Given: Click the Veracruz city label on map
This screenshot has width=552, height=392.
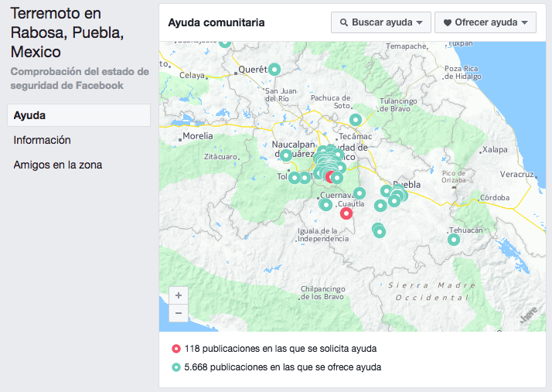Looking at the screenshot, I should tap(517, 174).
